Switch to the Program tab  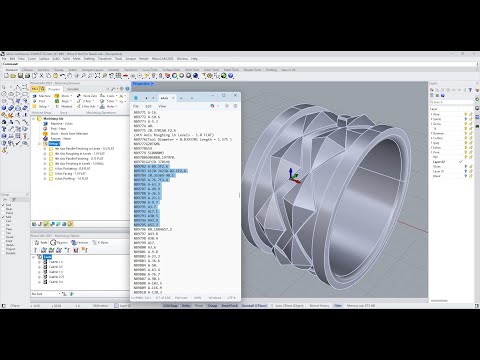[x=54, y=89]
